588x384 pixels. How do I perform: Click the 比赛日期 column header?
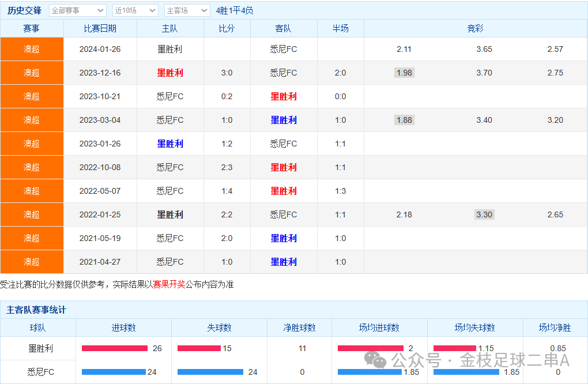100,28
